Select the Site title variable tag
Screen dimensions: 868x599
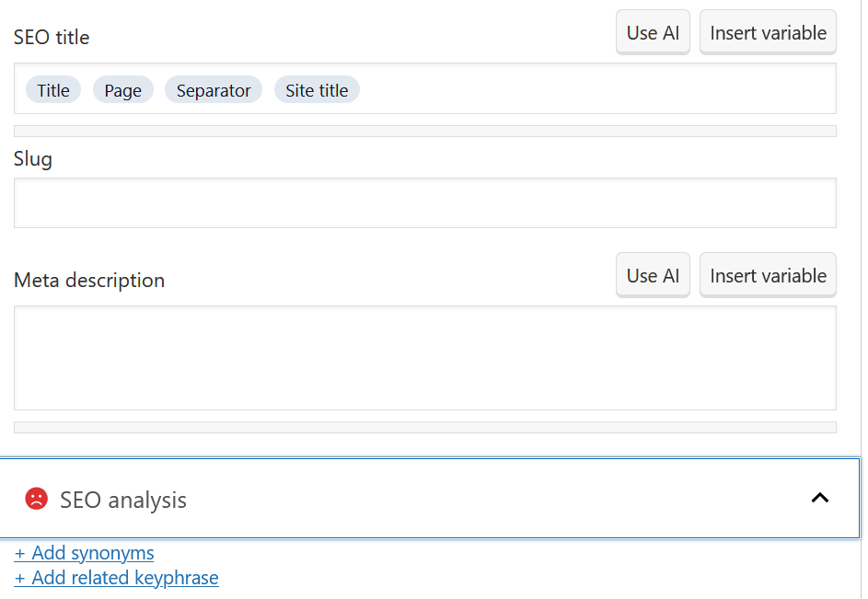(317, 90)
